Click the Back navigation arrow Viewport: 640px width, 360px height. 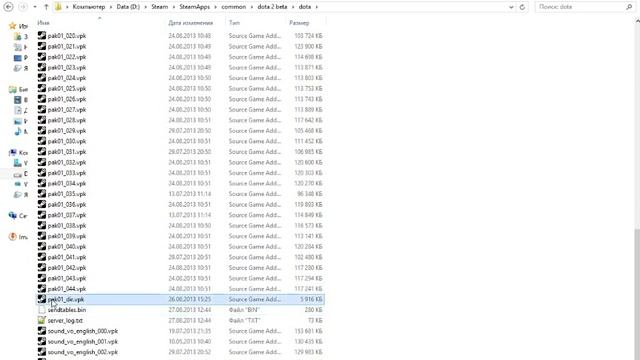pos(8,7)
